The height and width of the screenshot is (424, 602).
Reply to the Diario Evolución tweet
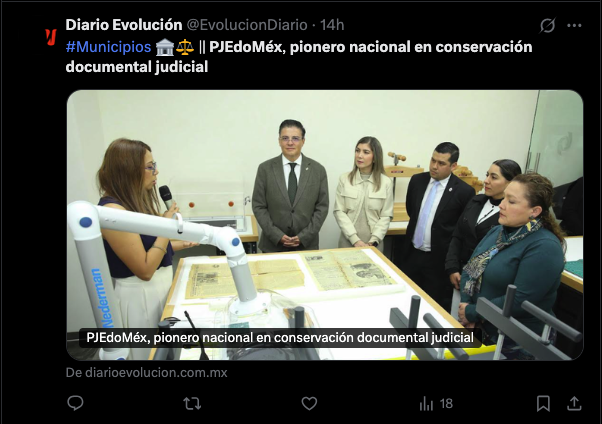75,403
